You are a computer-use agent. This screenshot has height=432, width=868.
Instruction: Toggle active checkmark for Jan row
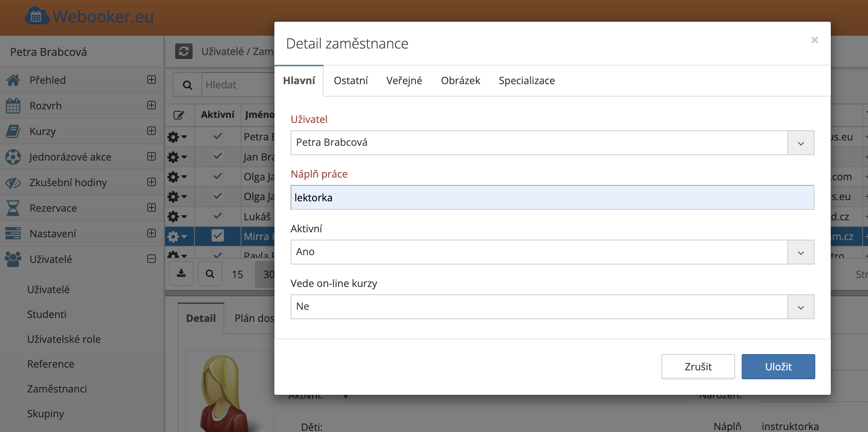pyautogui.click(x=218, y=156)
